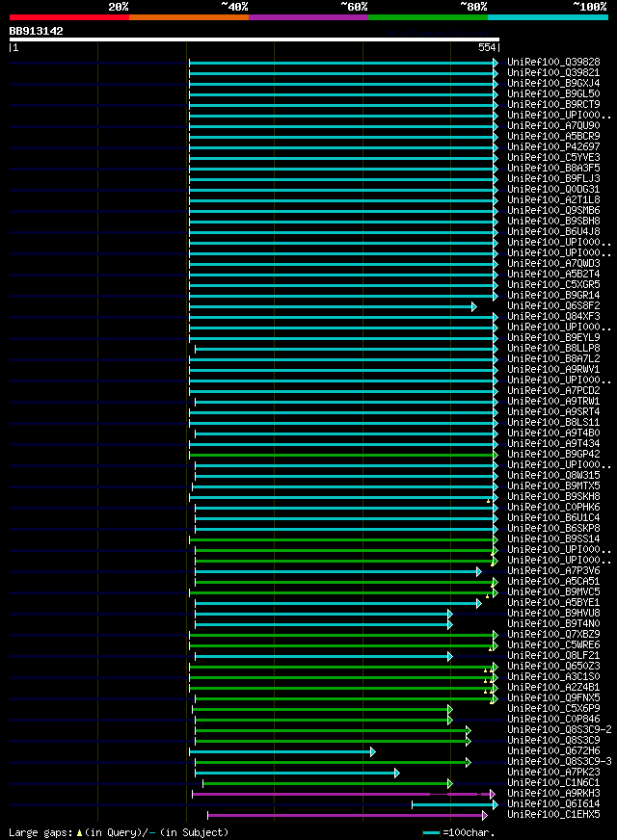This screenshot has width=617, height=840.
Task: Select the UniRef100_B9GR14 label
Action: (553, 296)
